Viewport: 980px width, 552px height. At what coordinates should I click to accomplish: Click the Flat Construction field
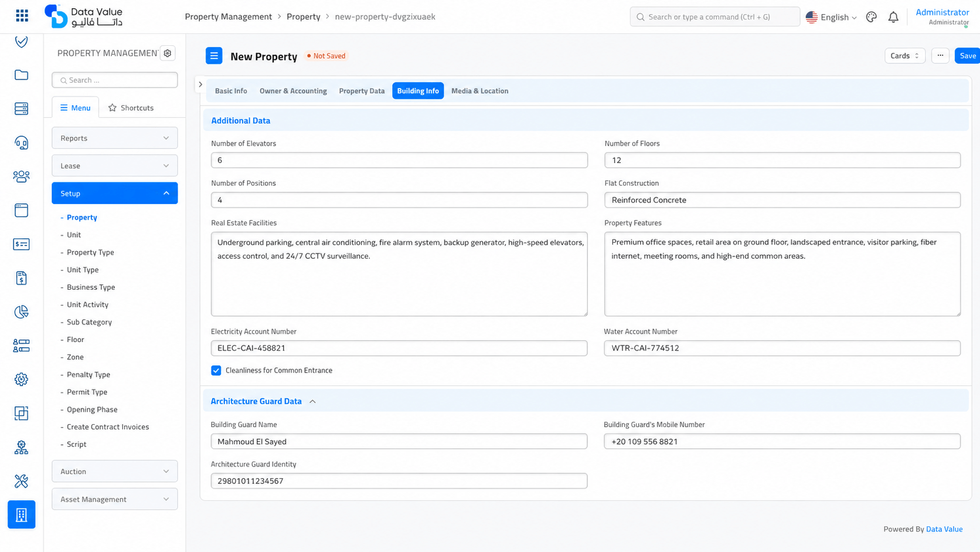[x=782, y=200]
